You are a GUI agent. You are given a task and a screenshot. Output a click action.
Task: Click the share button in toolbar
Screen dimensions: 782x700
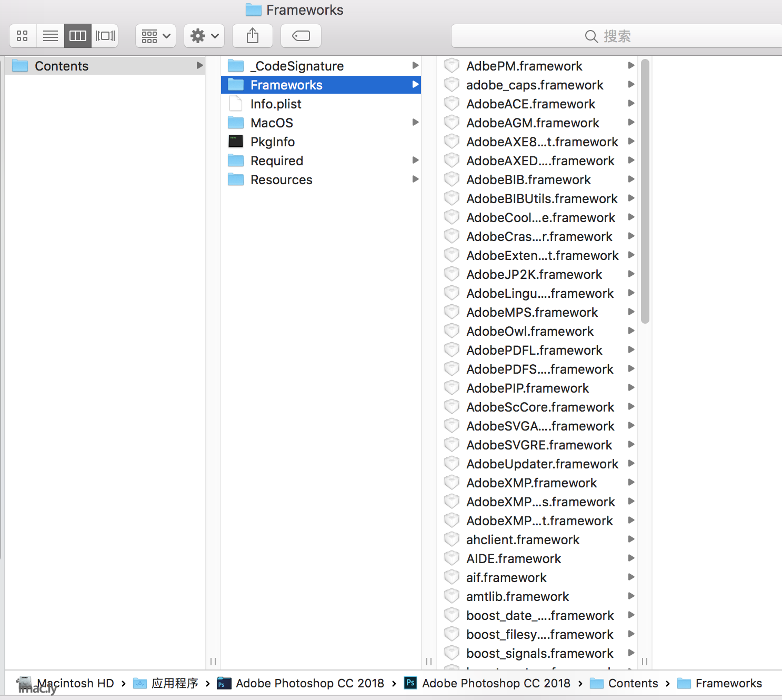[x=253, y=36]
